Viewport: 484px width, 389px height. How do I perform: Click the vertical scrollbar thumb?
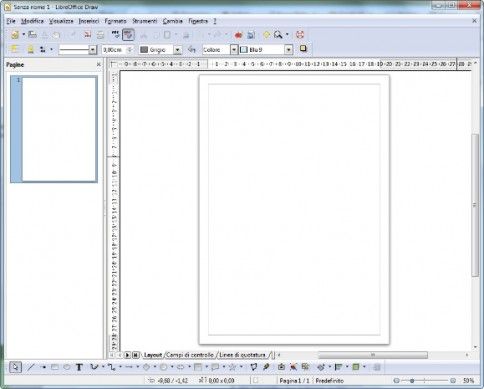pyautogui.click(x=475, y=205)
